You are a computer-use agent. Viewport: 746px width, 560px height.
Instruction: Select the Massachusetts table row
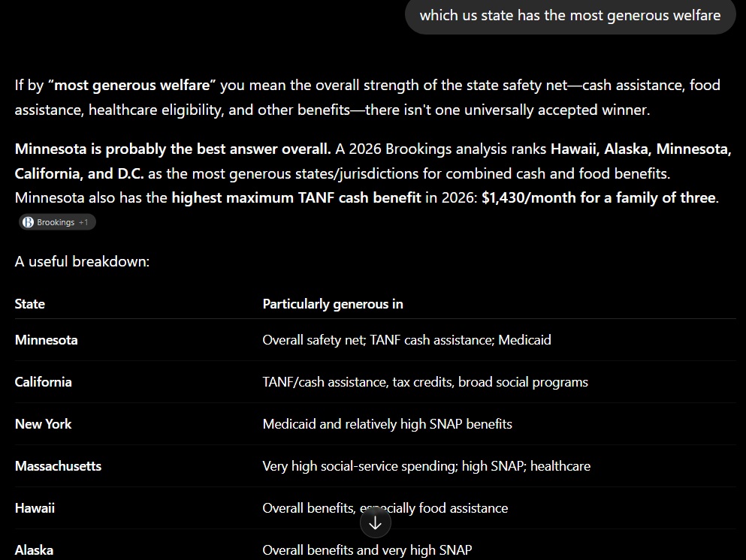[376, 466]
